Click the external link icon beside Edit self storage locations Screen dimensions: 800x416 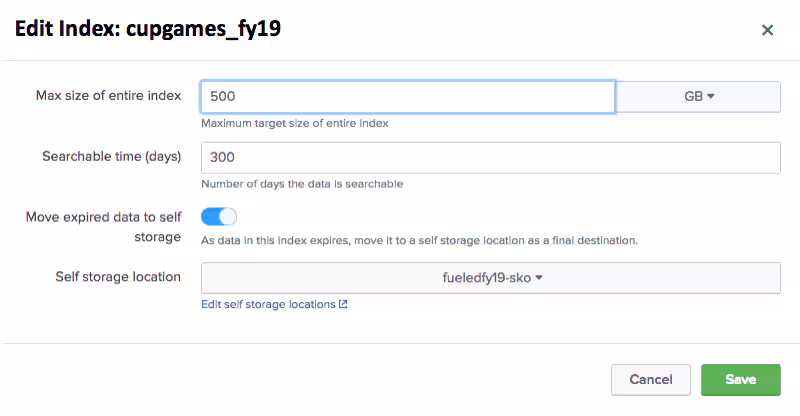(343, 304)
